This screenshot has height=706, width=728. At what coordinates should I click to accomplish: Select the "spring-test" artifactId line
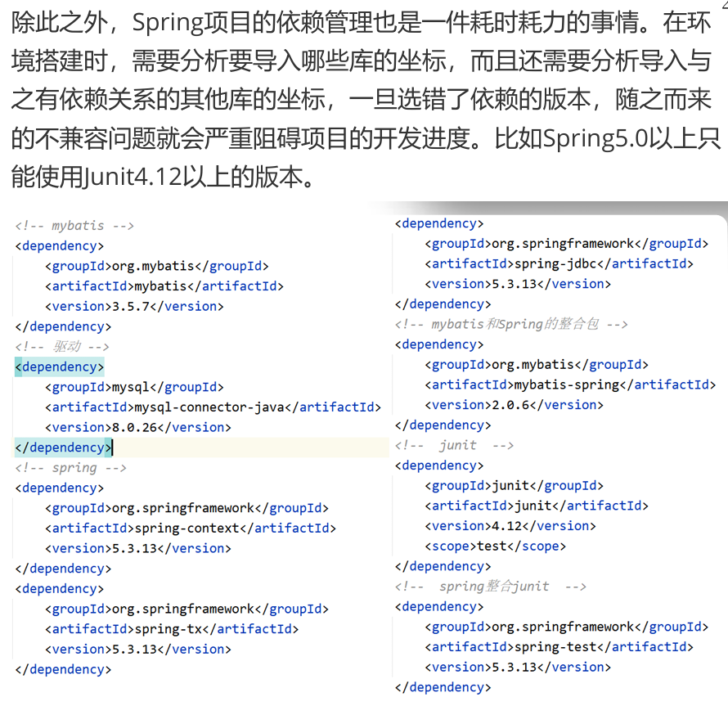coord(559,647)
